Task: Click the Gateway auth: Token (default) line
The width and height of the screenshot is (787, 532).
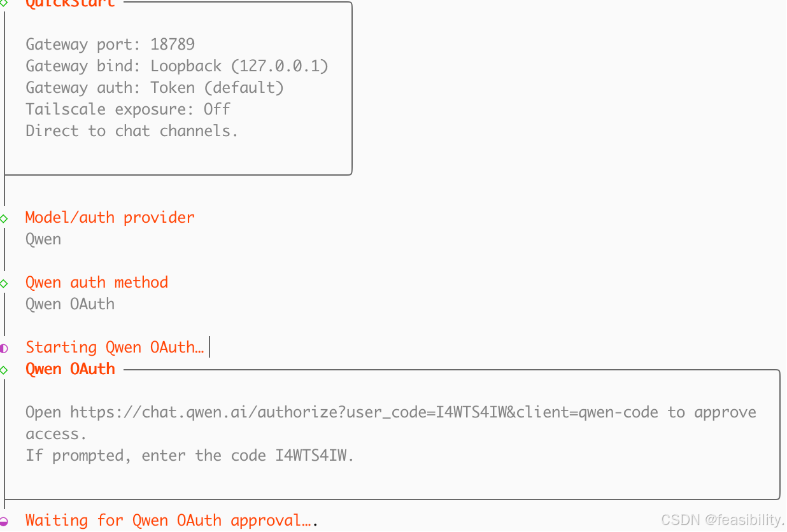Action: pos(155,88)
